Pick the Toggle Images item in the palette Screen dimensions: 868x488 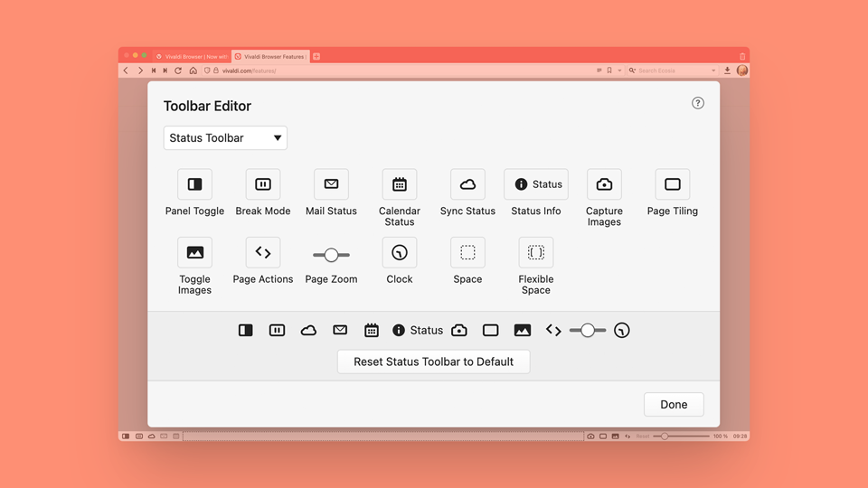click(x=194, y=252)
